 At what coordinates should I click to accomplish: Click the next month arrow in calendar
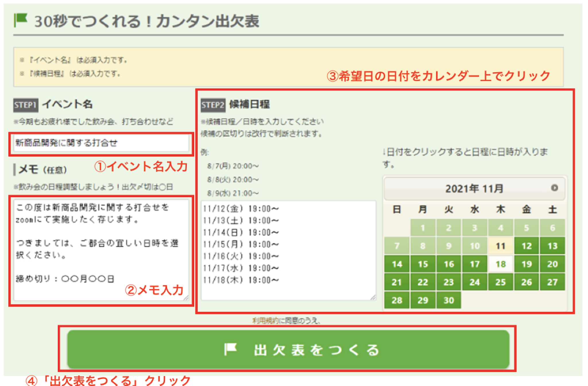tap(554, 188)
